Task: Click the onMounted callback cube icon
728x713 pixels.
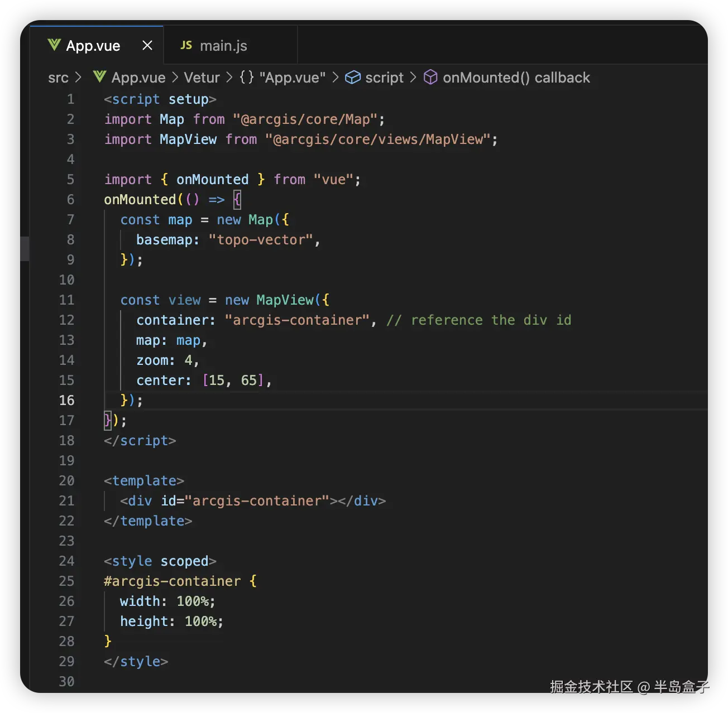Action: pyautogui.click(x=430, y=77)
